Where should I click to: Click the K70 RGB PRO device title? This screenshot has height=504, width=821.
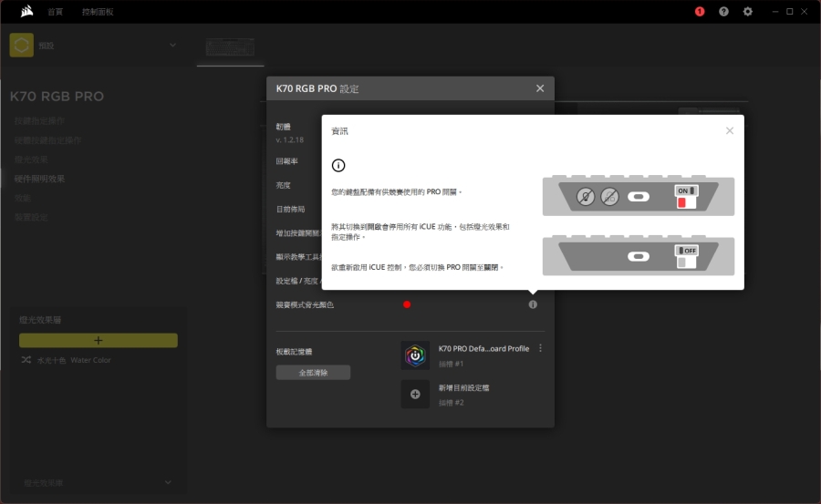(57, 97)
